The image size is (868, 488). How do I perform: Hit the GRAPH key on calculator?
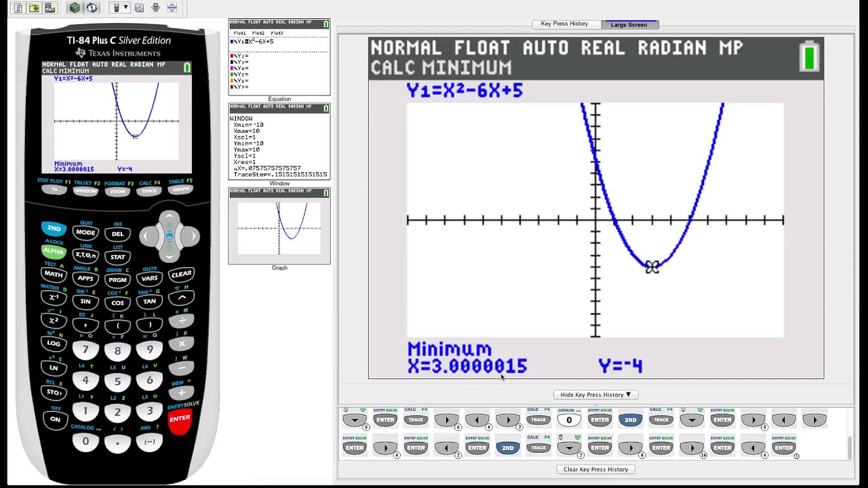180,190
